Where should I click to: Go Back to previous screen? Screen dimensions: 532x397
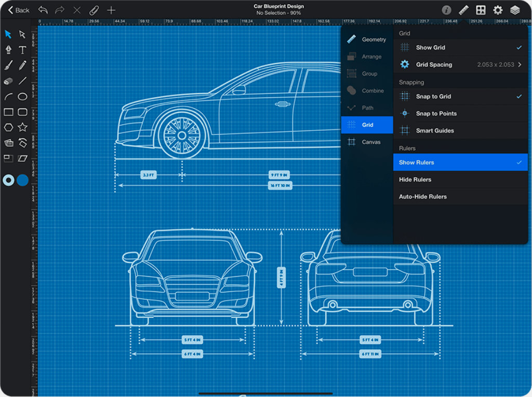point(19,10)
